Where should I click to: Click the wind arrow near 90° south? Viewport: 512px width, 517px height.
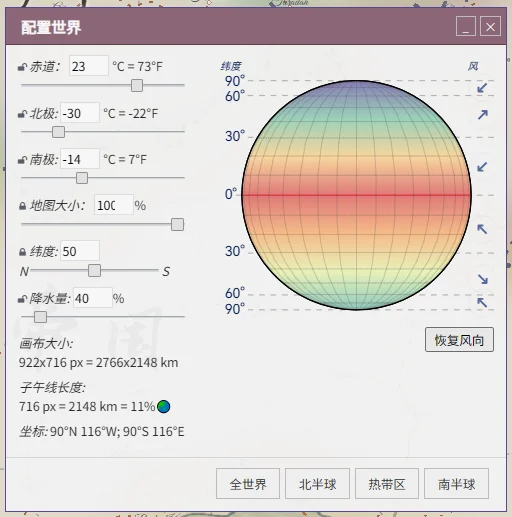click(482, 302)
